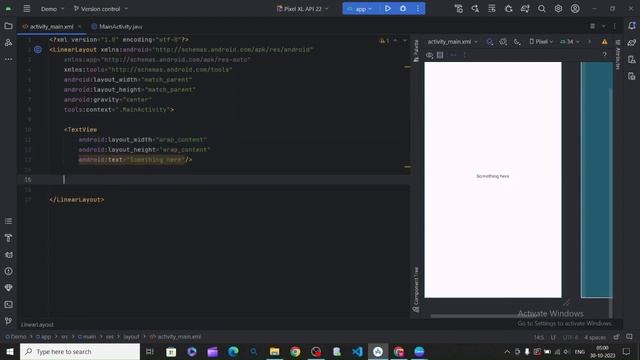
Task: Open the main hamburger menu
Action: point(27,9)
